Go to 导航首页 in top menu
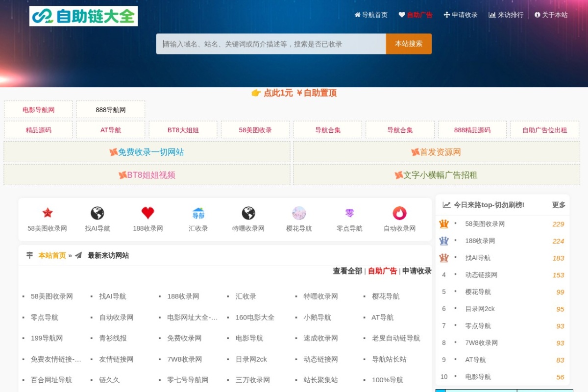 [x=371, y=15]
